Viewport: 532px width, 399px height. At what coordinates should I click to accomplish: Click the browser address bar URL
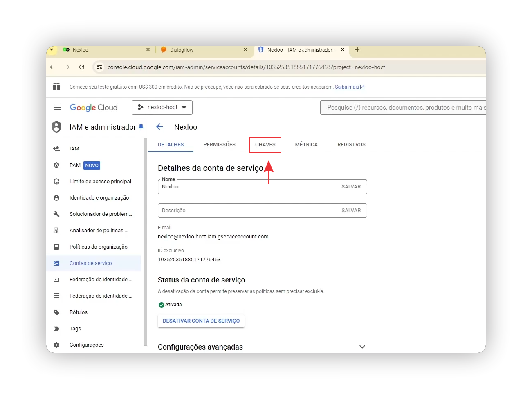coord(246,67)
